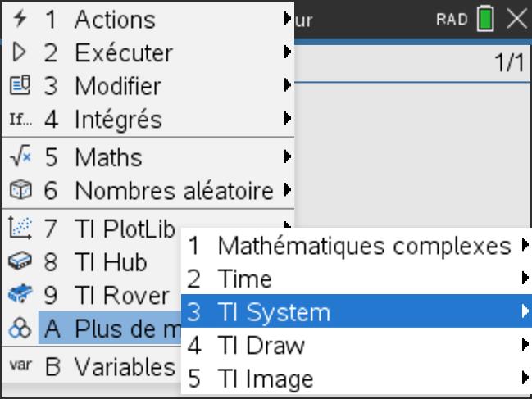Select the Actions menu entry

coord(113,19)
